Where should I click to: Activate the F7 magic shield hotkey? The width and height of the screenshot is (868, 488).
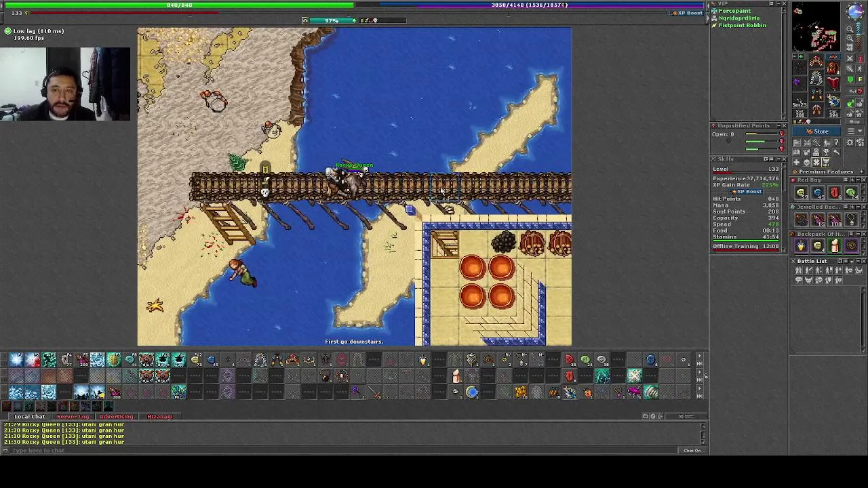[x=114, y=360]
